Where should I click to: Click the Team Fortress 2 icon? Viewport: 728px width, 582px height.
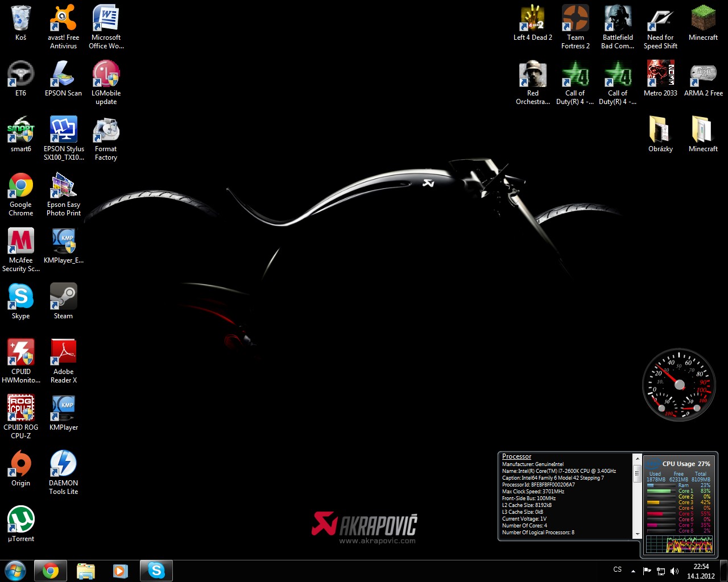[x=576, y=19]
